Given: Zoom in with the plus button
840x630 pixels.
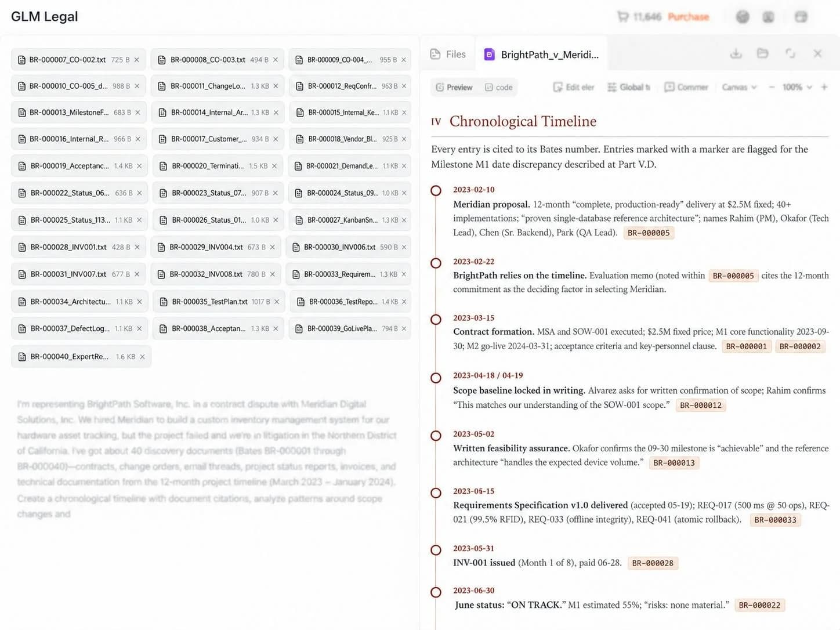Looking at the screenshot, I should pos(824,87).
